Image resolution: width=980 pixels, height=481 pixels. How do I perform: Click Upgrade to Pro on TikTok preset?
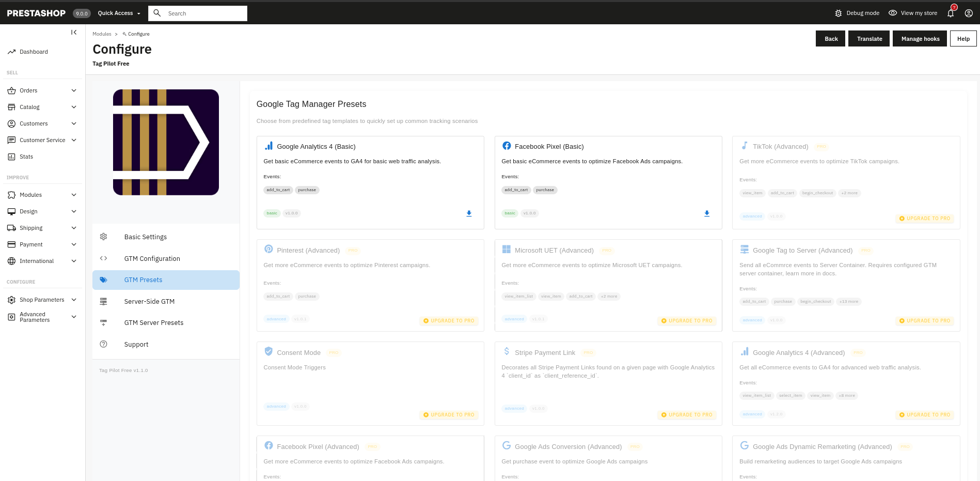point(924,219)
